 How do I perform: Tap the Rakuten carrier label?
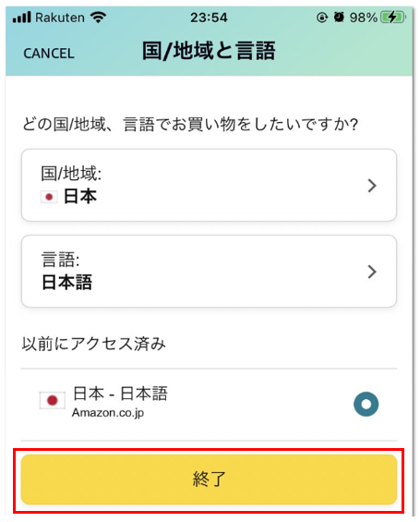(60, 18)
